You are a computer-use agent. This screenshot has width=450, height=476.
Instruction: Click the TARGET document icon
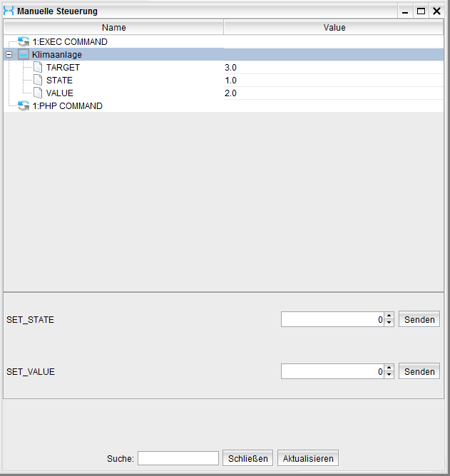pyautogui.click(x=38, y=68)
